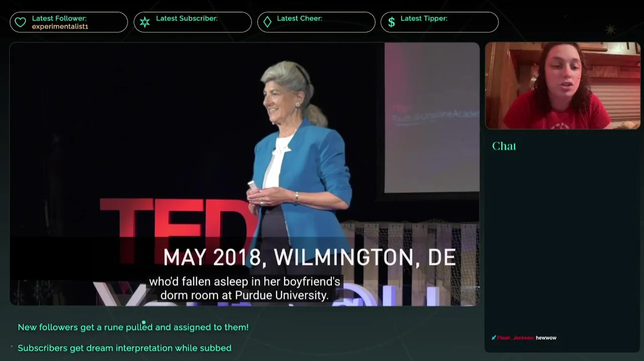The height and width of the screenshot is (361, 644).
Task: Click the new followers rune message
Action: pyautogui.click(x=133, y=327)
